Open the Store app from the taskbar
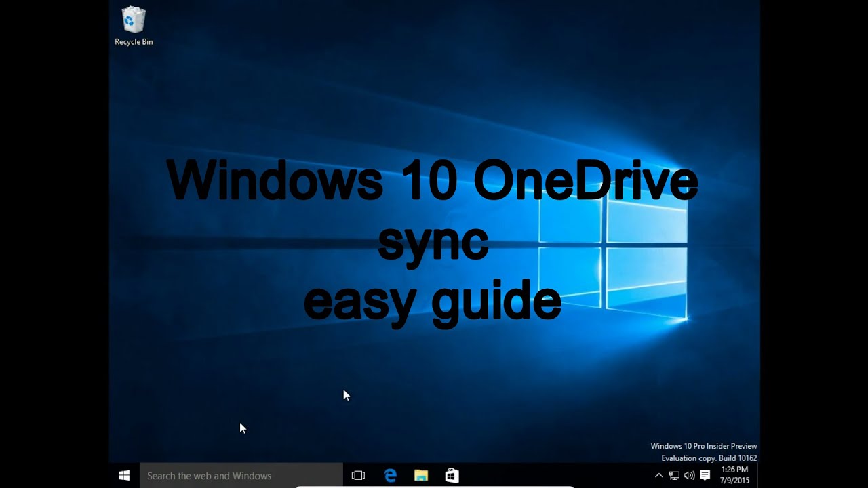This screenshot has height=488, width=868. (452, 476)
